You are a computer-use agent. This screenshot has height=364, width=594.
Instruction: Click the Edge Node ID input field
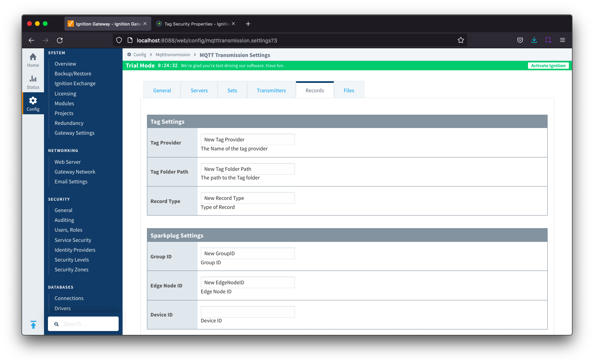[x=247, y=282]
